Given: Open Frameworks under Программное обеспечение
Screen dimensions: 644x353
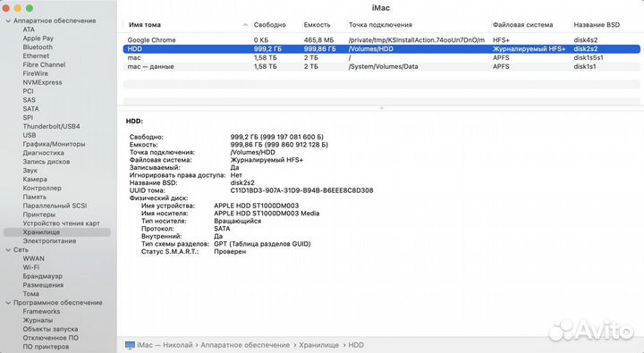Looking at the screenshot, I should [41, 312].
